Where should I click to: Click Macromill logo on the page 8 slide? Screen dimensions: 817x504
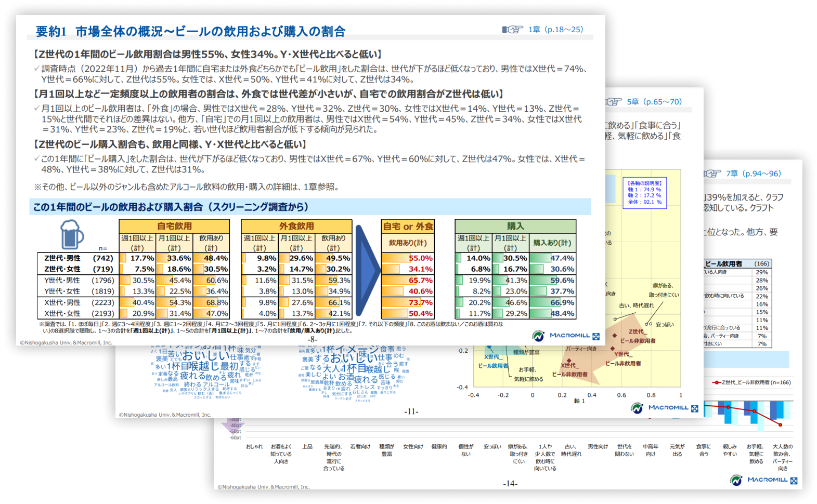[x=565, y=336]
